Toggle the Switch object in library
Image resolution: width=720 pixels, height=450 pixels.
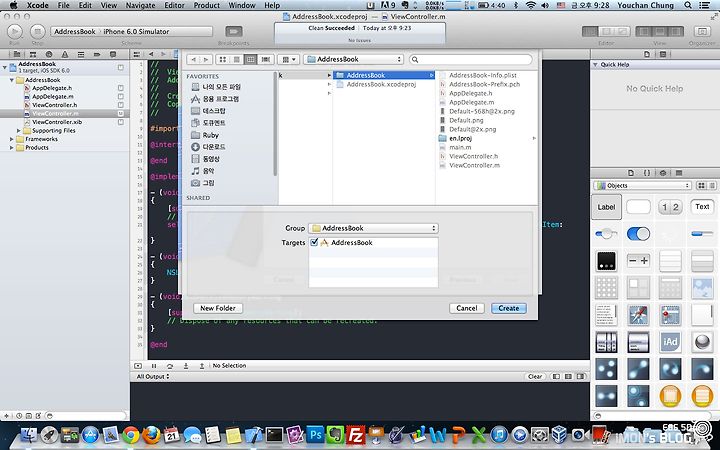point(638,234)
